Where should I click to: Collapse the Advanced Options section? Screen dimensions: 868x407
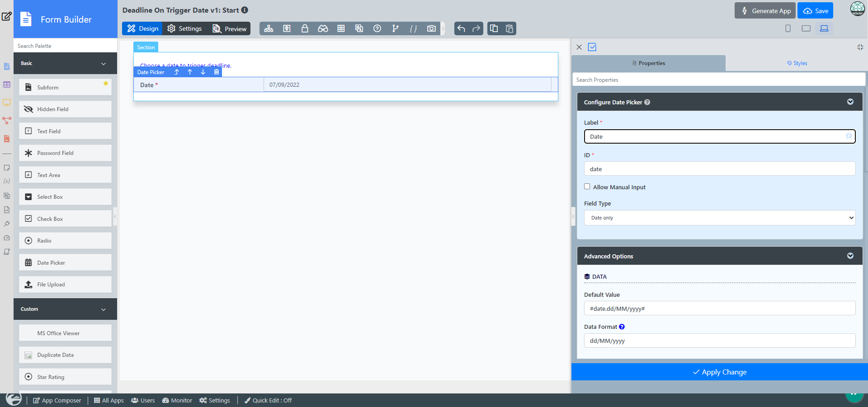[850, 256]
